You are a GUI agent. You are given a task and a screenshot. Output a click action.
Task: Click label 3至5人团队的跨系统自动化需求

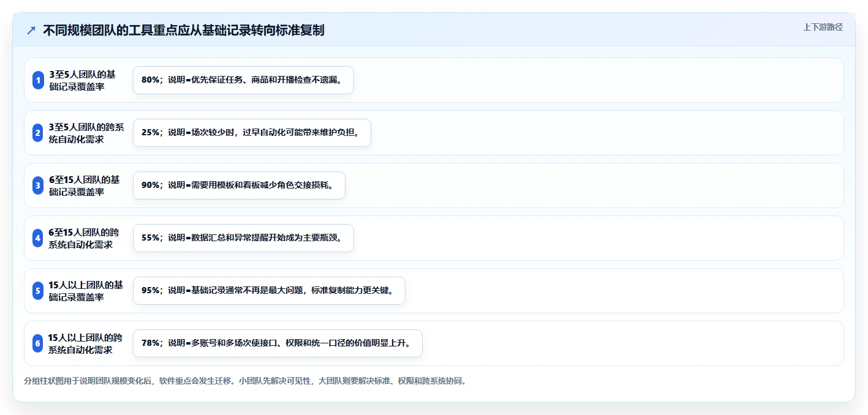86,133
